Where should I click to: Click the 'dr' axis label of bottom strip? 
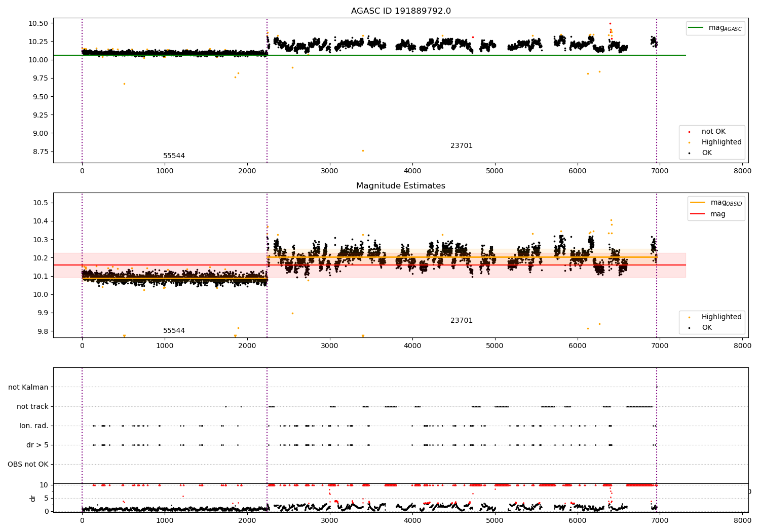tap(33, 498)
